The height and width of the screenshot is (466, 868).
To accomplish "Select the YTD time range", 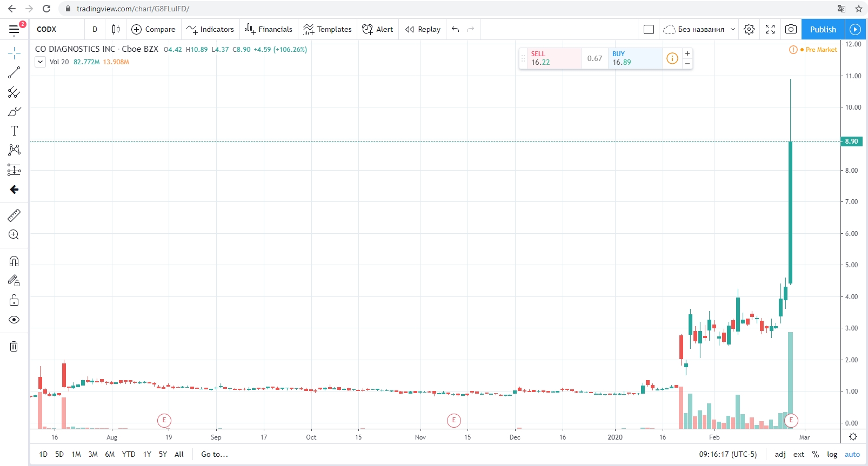I will [x=129, y=454].
